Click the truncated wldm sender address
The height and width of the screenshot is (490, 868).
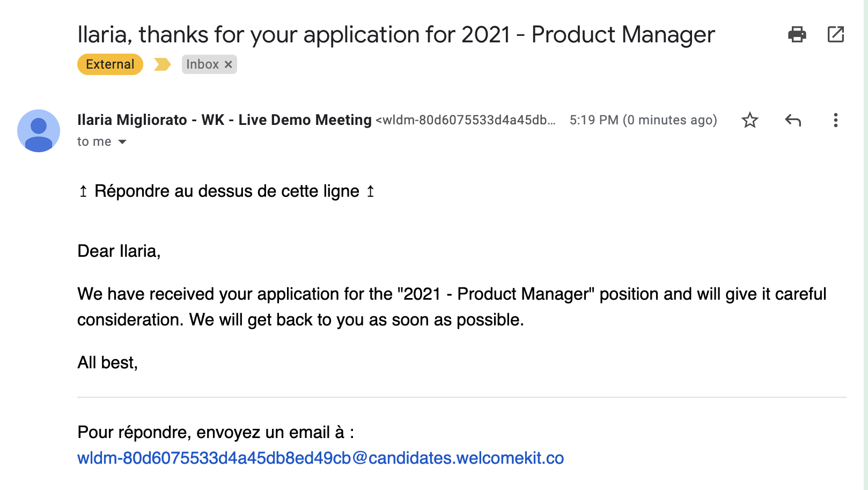point(465,120)
